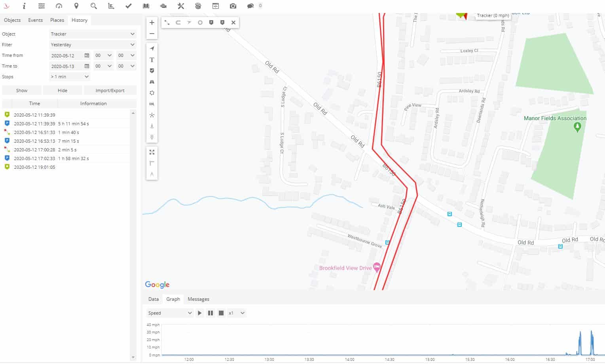
Task: Select the Places pin icon in top toolbar
Action: (x=76, y=6)
